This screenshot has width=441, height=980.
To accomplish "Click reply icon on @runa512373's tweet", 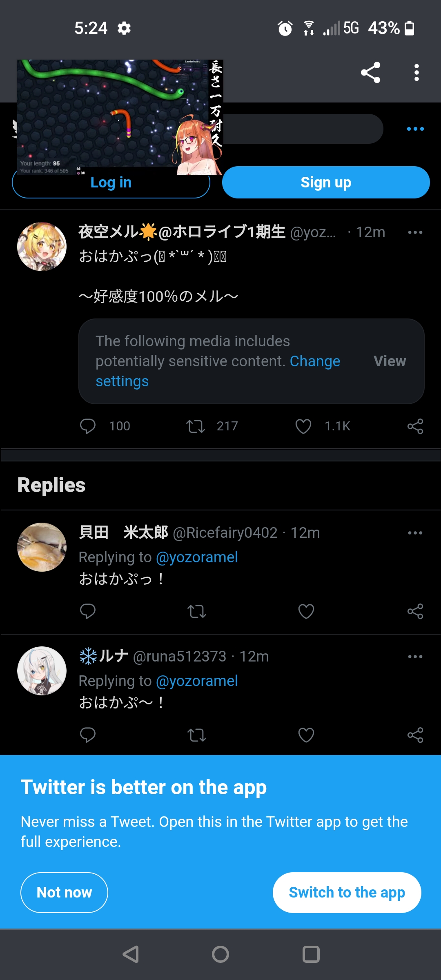I will tap(88, 735).
